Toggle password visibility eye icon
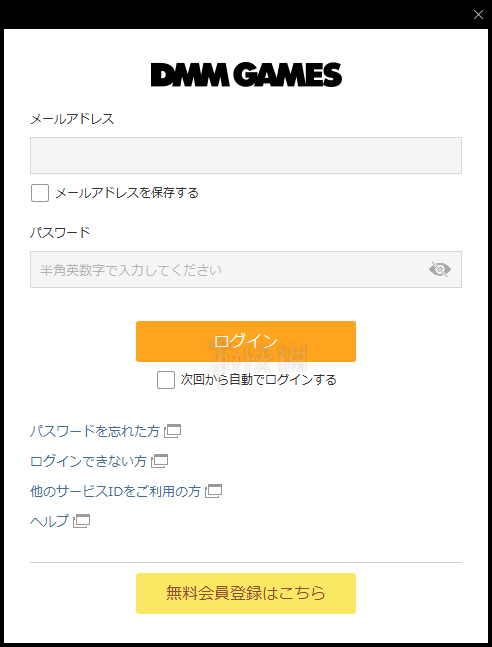The width and height of the screenshot is (492, 647). pos(440,269)
